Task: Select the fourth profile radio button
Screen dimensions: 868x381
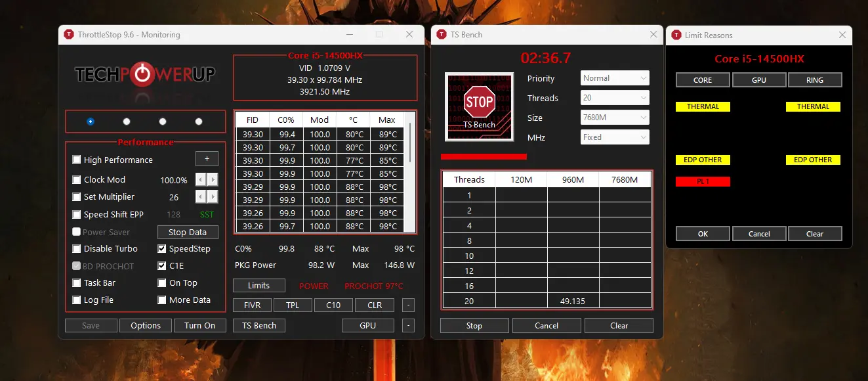Action: (199, 122)
